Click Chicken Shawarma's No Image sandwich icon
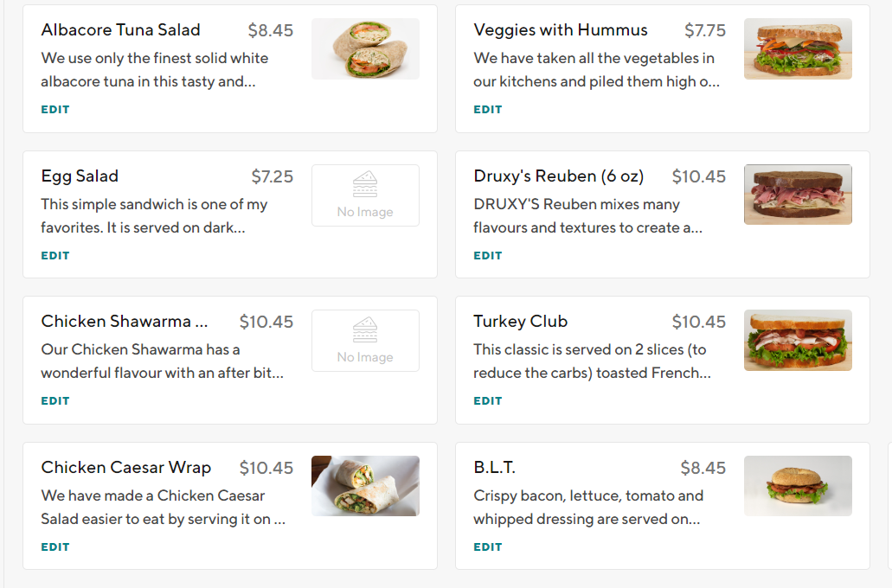Image resolution: width=892 pixels, height=588 pixels. (x=365, y=329)
